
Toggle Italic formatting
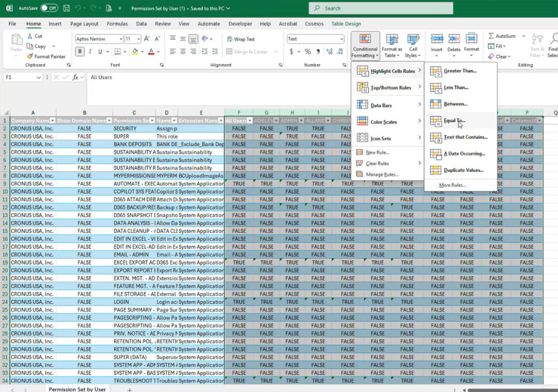tap(90, 52)
